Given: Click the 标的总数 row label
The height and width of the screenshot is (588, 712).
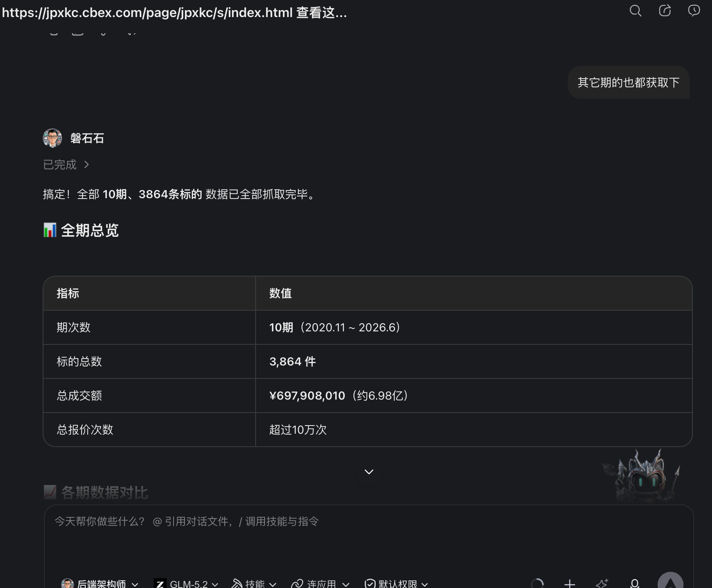Looking at the screenshot, I should [x=79, y=361].
